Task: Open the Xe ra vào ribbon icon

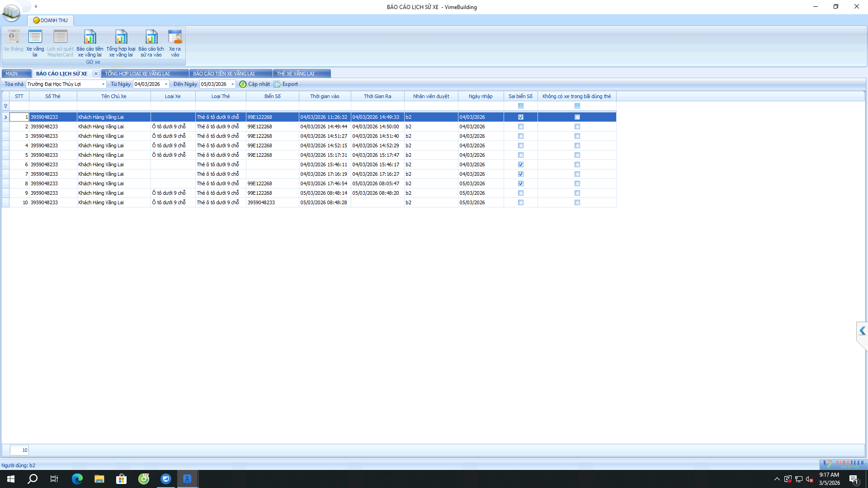Action: [175, 37]
